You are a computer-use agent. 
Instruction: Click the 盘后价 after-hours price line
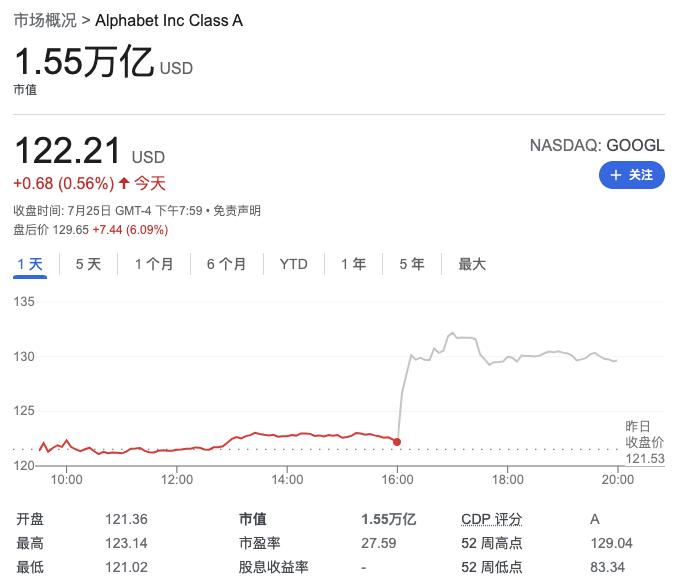(x=90, y=229)
